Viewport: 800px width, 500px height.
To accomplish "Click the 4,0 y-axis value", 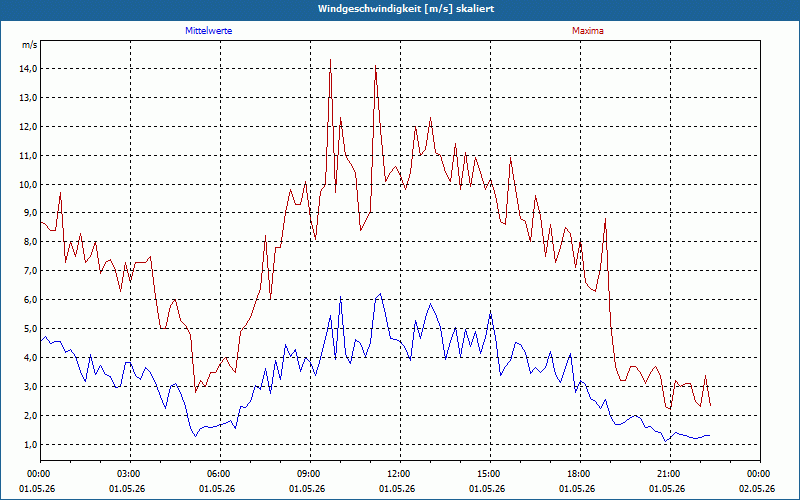I will point(30,358).
